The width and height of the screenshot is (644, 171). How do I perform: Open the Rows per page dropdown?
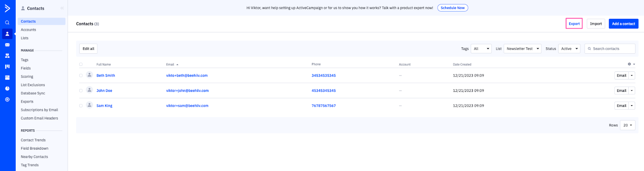tap(627, 125)
